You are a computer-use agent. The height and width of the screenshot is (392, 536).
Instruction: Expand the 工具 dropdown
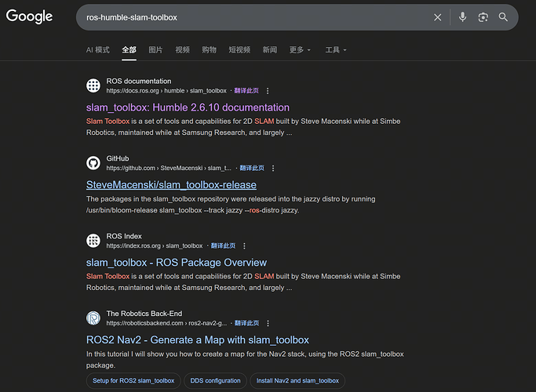(336, 50)
